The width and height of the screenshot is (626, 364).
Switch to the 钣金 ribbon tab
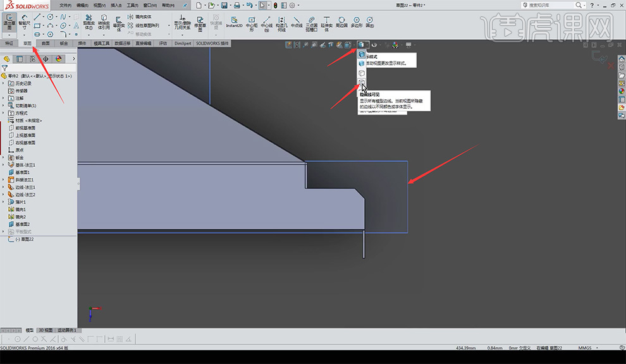pyautogui.click(x=64, y=44)
